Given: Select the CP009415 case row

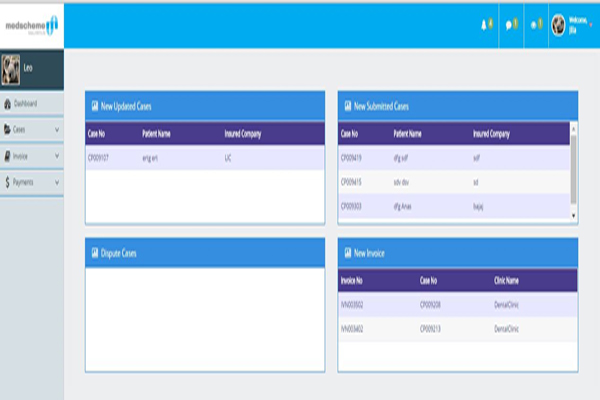Looking at the screenshot, I should click(354, 181).
